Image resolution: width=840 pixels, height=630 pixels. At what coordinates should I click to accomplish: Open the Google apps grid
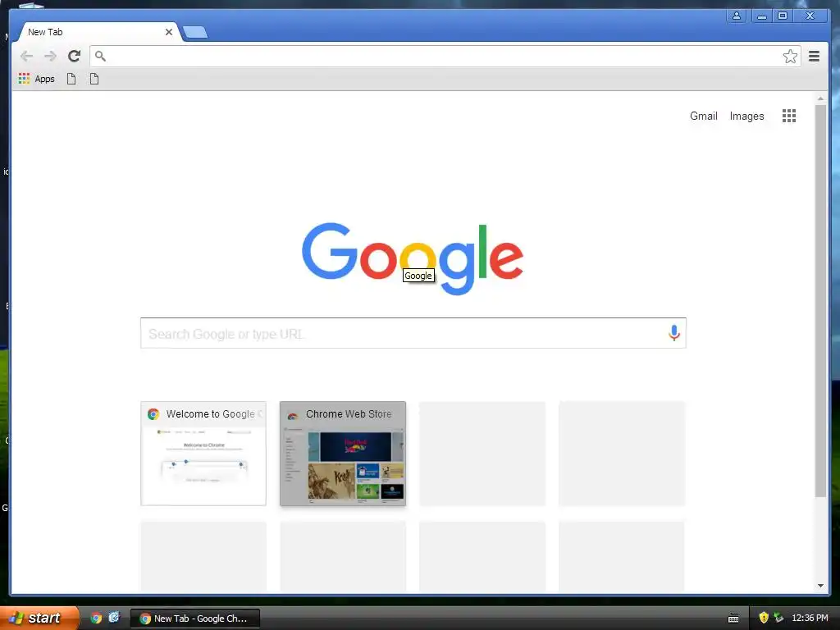(x=788, y=116)
